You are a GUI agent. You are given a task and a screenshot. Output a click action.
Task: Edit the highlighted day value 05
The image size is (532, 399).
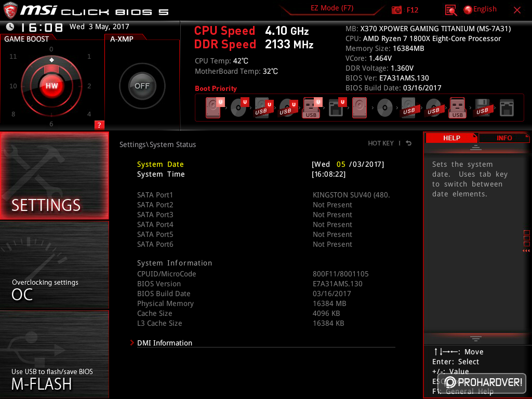341,164
